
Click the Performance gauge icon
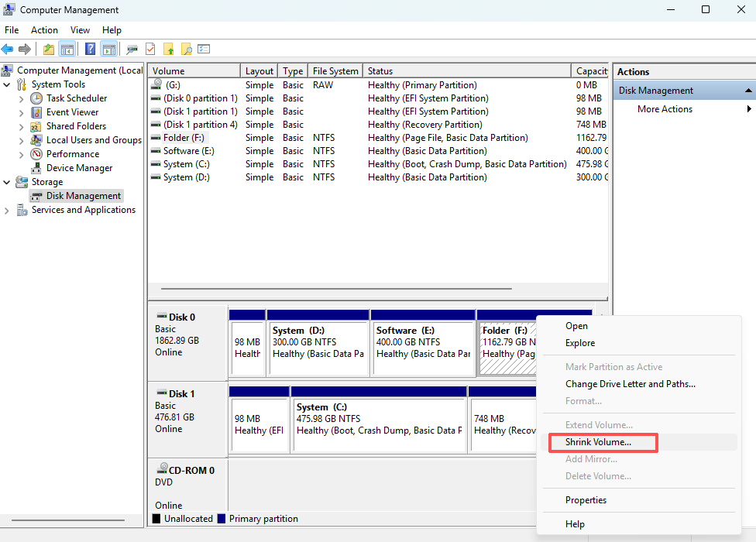[x=36, y=154]
